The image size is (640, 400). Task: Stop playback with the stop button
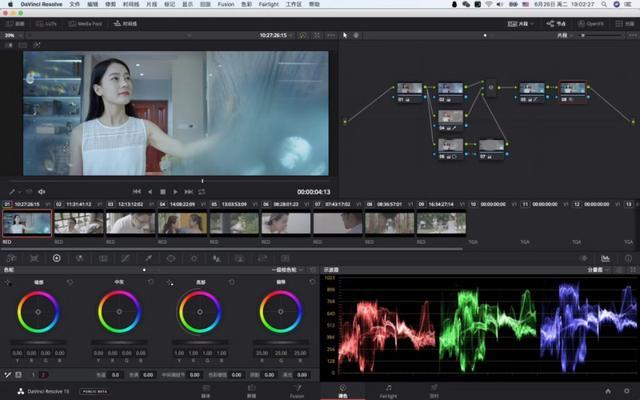click(x=162, y=191)
